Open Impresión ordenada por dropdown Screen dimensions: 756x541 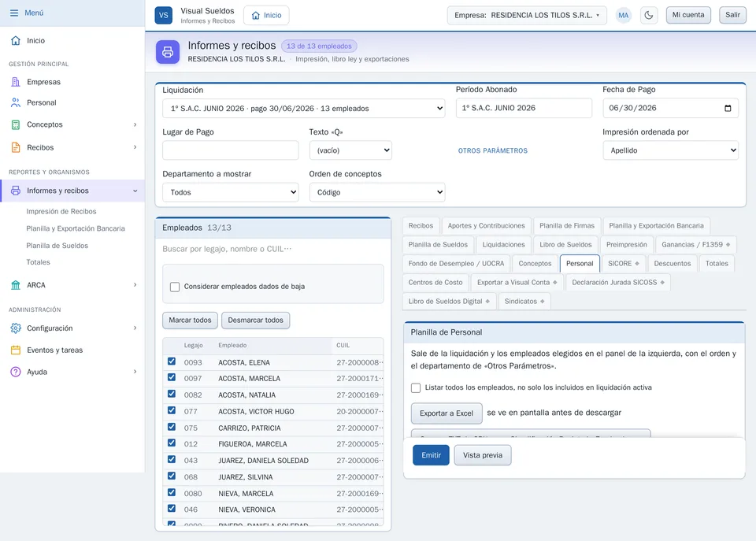coord(671,150)
